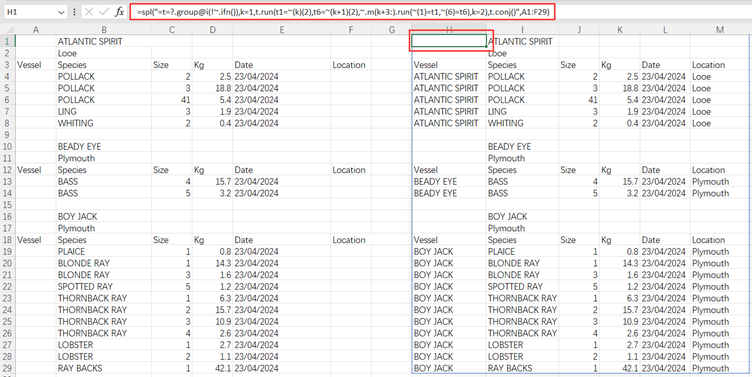
Task: Click BOY JACK in cell B16
Action: 77,216
